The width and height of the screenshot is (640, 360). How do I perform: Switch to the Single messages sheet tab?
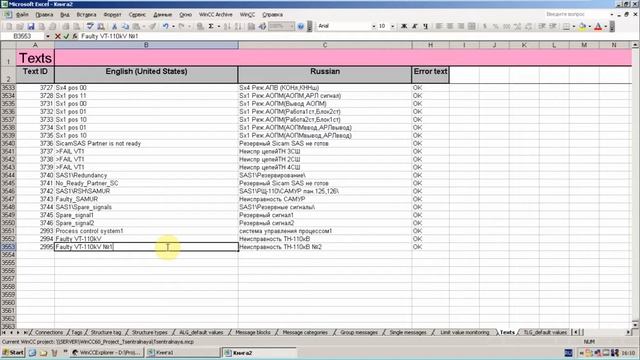point(408,332)
